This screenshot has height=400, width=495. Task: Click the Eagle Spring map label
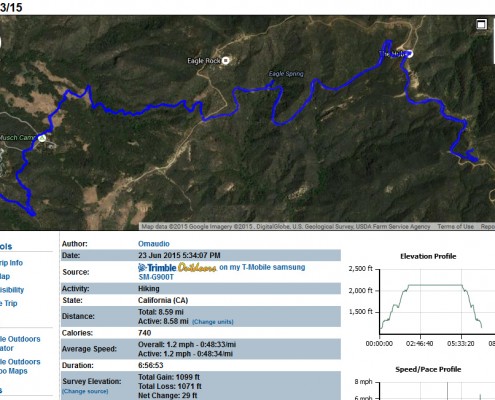(286, 74)
